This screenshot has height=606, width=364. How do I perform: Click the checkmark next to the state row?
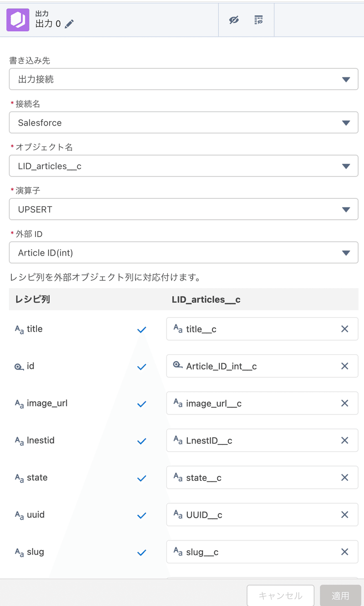[142, 479]
